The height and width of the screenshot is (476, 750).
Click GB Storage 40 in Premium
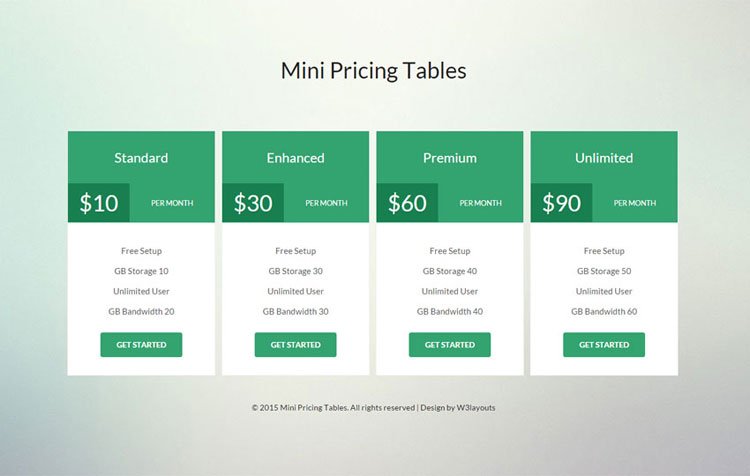point(450,271)
